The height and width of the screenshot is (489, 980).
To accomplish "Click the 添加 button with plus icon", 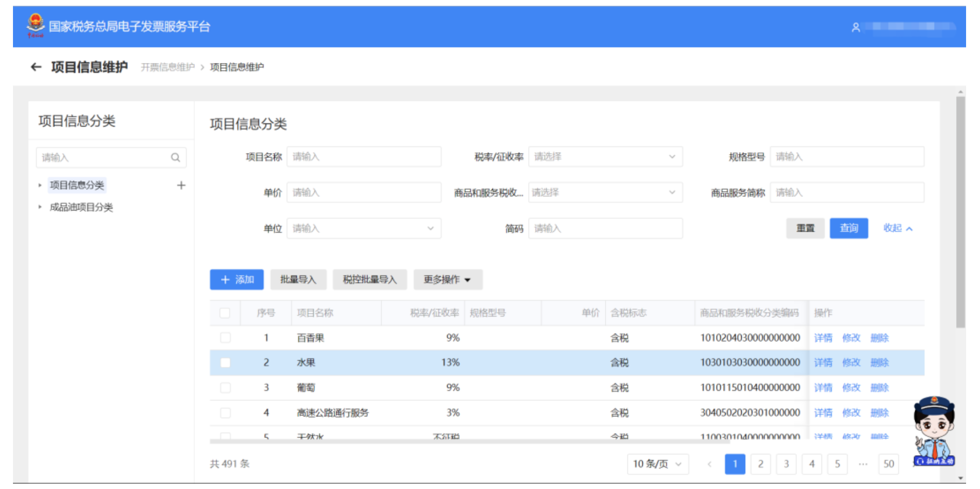I will coord(236,279).
